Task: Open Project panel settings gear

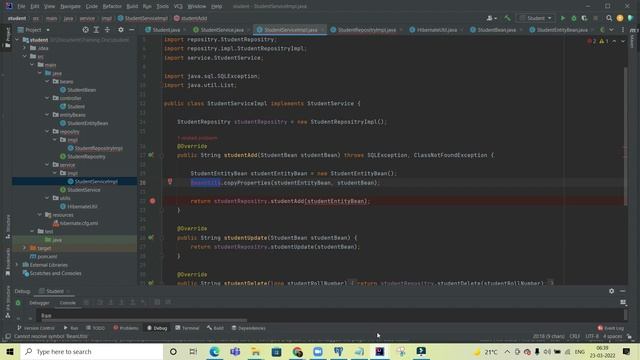Action: pos(120,30)
